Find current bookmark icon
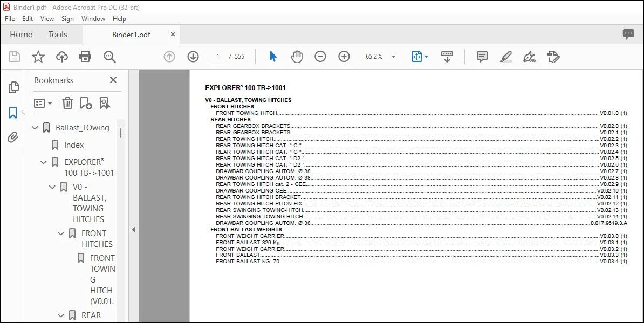The height and width of the screenshot is (323, 644). point(105,103)
